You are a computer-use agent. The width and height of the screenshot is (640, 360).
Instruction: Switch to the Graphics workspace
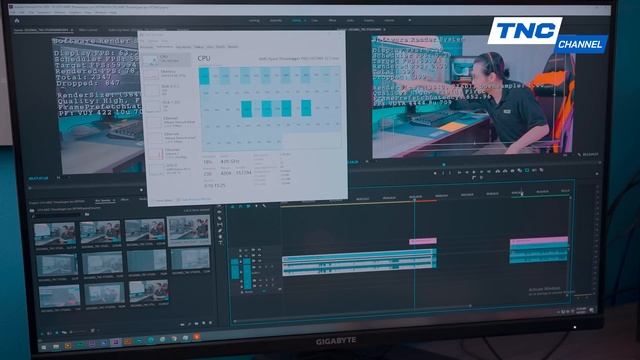tap(369, 20)
